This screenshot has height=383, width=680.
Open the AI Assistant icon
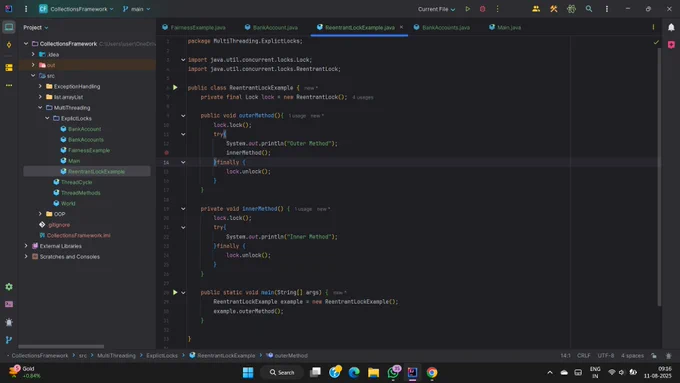click(x=571, y=9)
